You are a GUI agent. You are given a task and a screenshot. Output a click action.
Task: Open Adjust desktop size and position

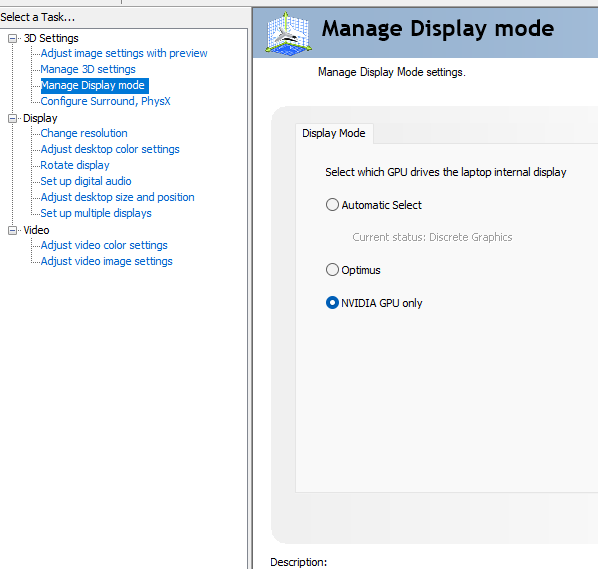pyautogui.click(x=117, y=197)
